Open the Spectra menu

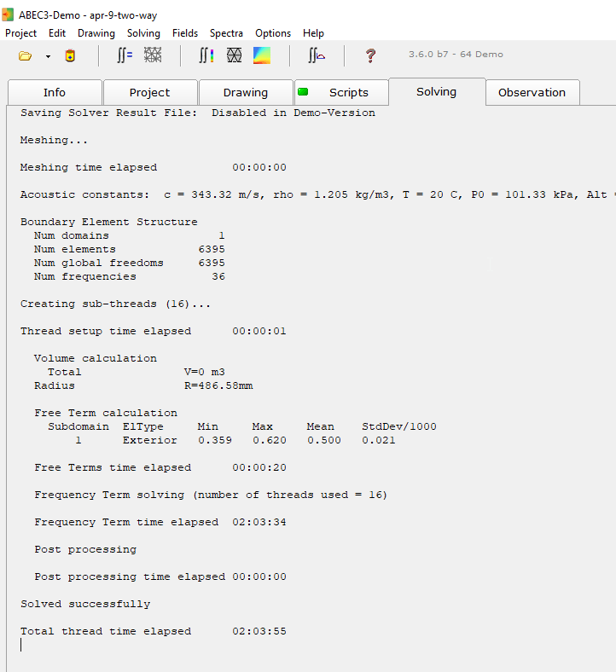tap(226, 33)
